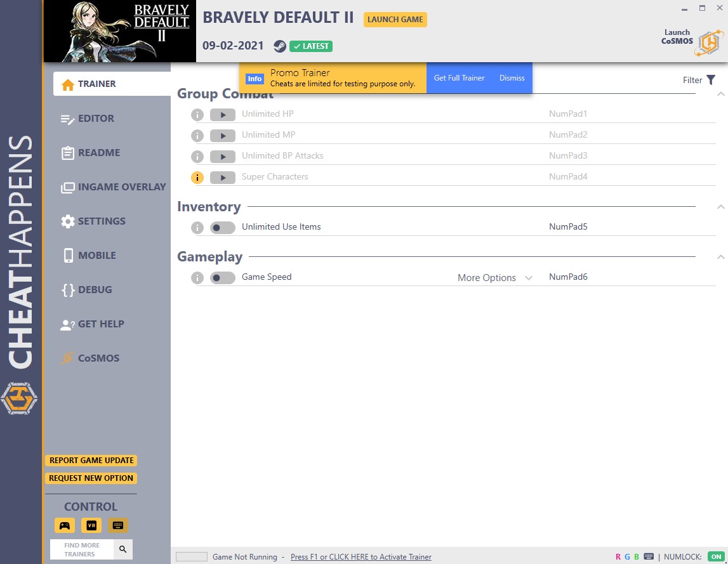Click the Find More Trainers field
This screenshot has width=728, height=564.
(x=82, y=549)
